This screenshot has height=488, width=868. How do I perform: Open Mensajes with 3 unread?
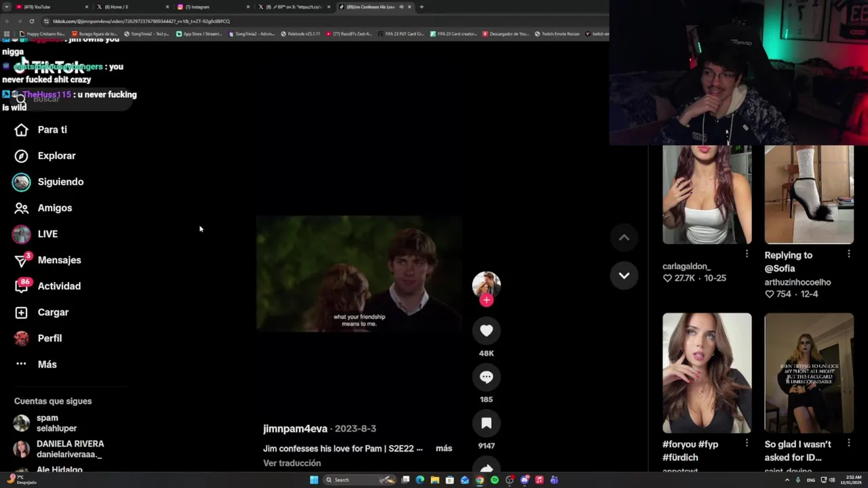47,260
